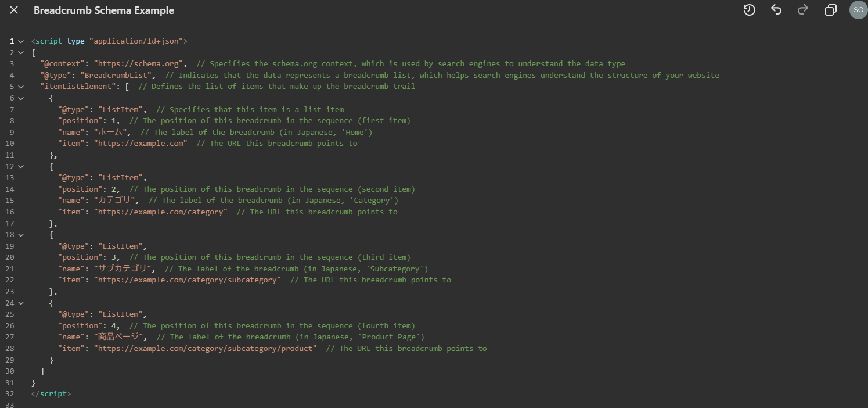The height and width of the screenshot is (408, 868).
Task: Fold the first ListItem block at line 6
Action: click(x=21, y=98)
